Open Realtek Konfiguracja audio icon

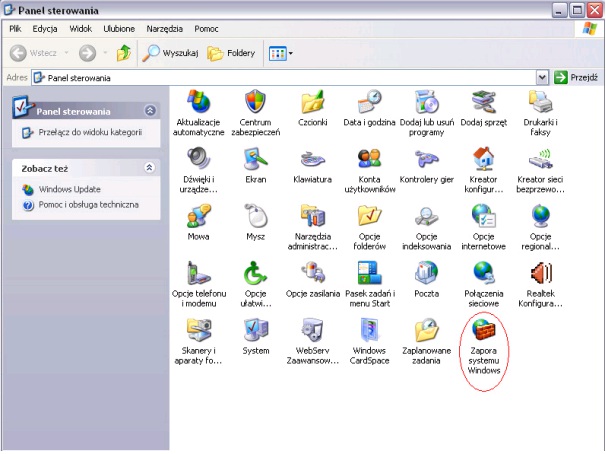point(540,273)
